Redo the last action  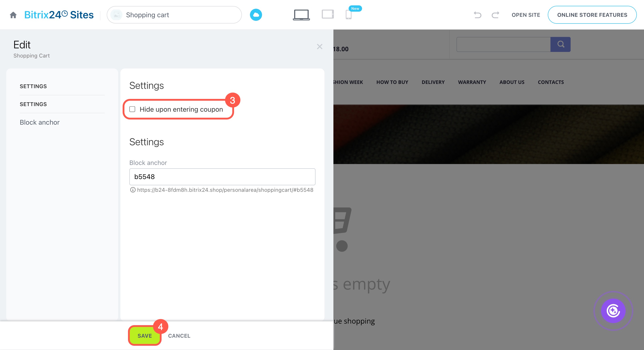[495, 15]
